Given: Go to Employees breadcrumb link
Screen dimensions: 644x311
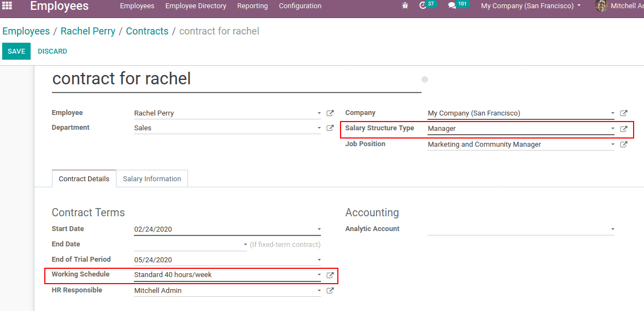Looking at the screenshot, I should 26,31.
